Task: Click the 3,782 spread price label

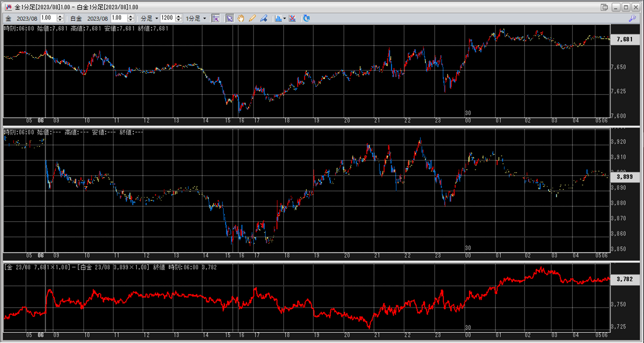Action: click(625, 279)
